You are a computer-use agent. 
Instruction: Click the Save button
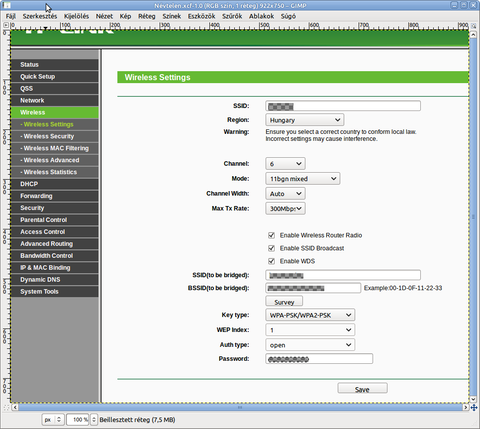click(x=362, y=389)
